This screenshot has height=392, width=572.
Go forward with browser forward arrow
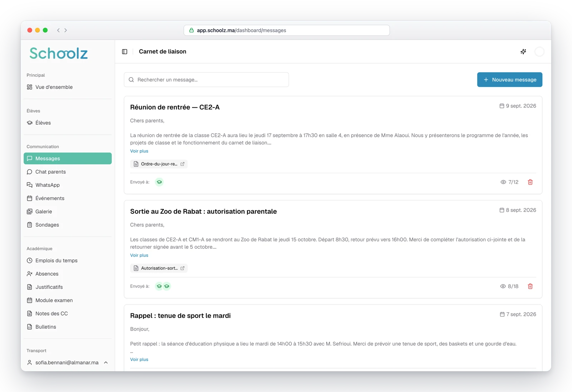(66, 30)
